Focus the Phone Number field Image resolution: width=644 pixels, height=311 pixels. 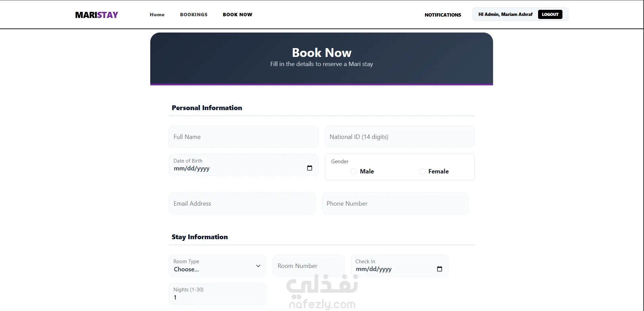click(x=395, y=204)
